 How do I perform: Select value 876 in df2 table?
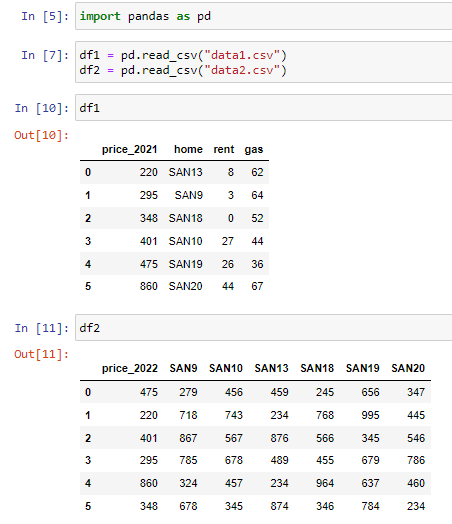tap(280, 438)
